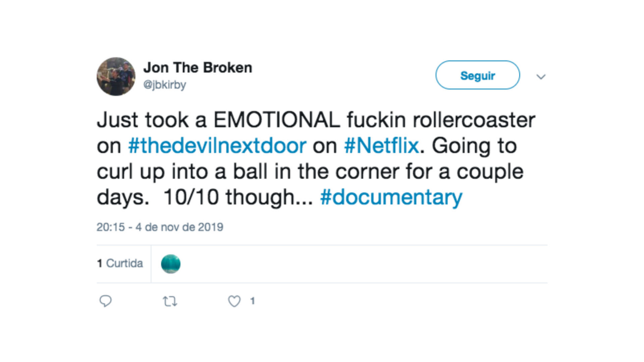Open the #documentary hashtag link

(x=391, y=197)
